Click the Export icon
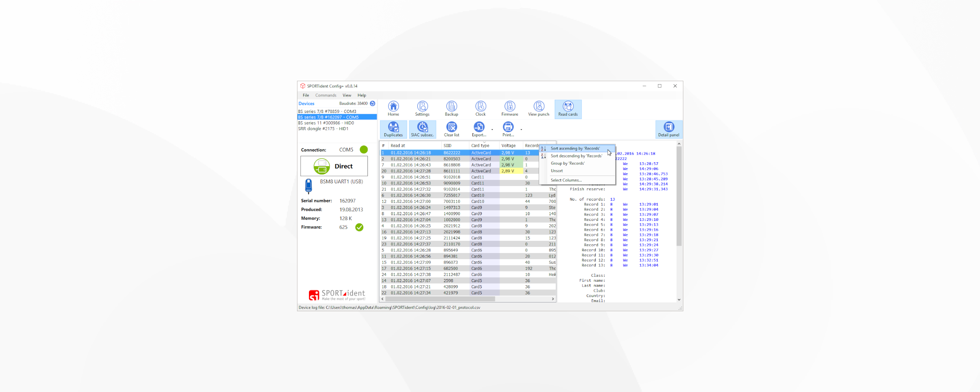The image size is (980, 392). [x=479, y=129]
